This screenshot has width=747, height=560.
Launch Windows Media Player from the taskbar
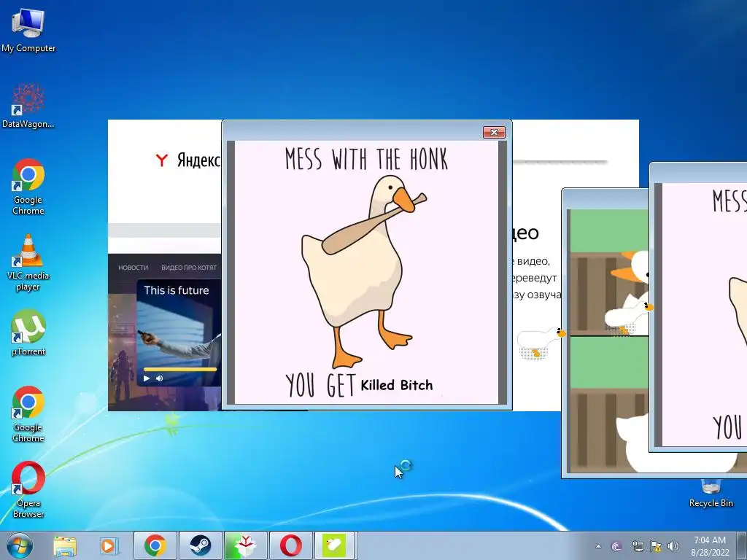pyautogui.click(x=109, y=545)
